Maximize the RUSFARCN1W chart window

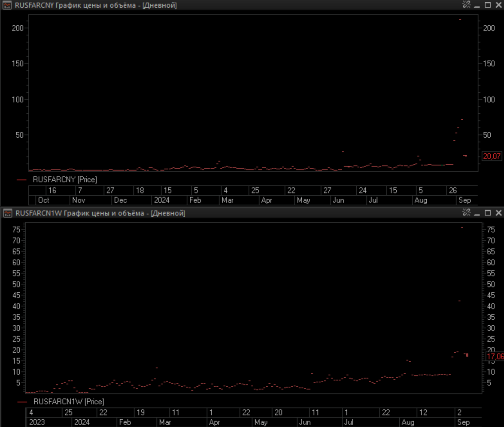click(x=488, y=213)
